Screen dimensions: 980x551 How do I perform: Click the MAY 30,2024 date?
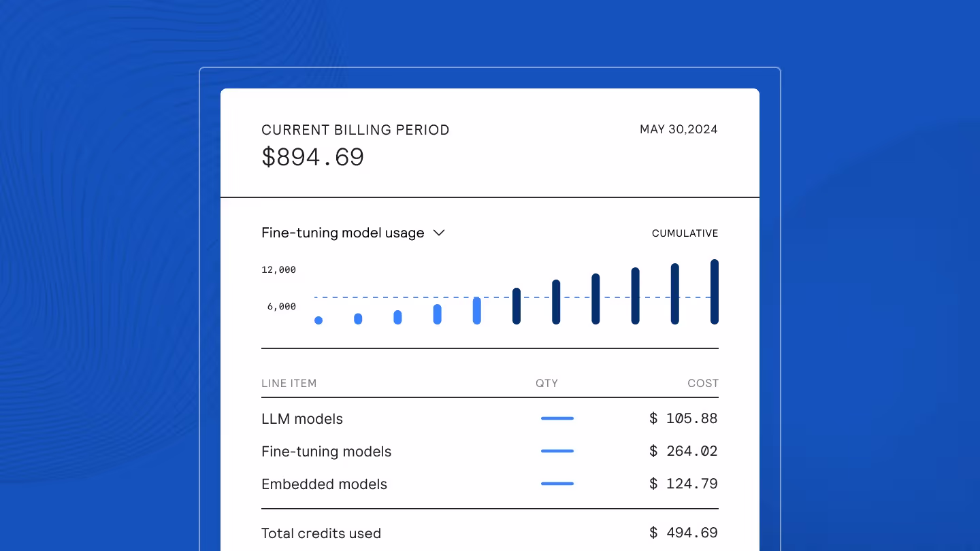[x=679, y=129]
